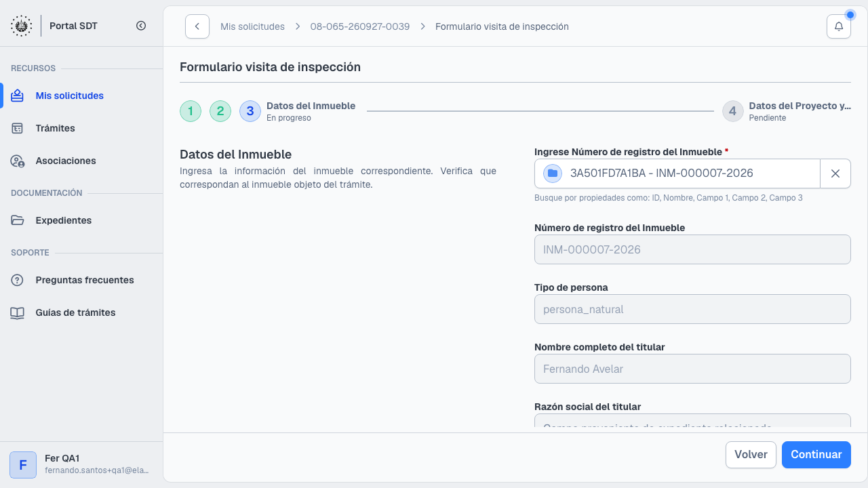Click the Formulario visita de inspección breadcrumb

(x=502, y=26)
